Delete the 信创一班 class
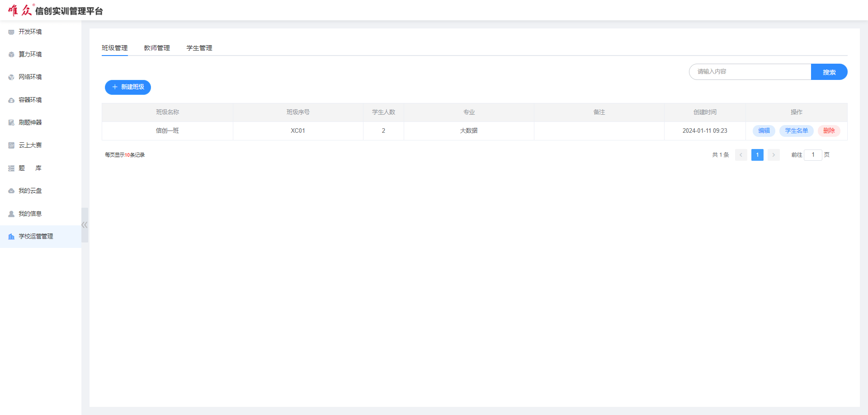 click(829, 131)
